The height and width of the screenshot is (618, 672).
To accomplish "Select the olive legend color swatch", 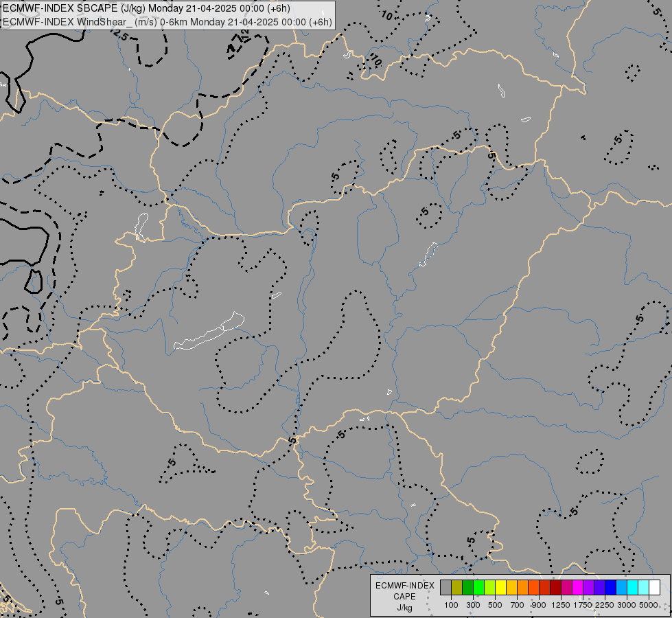I will point(457,588).
